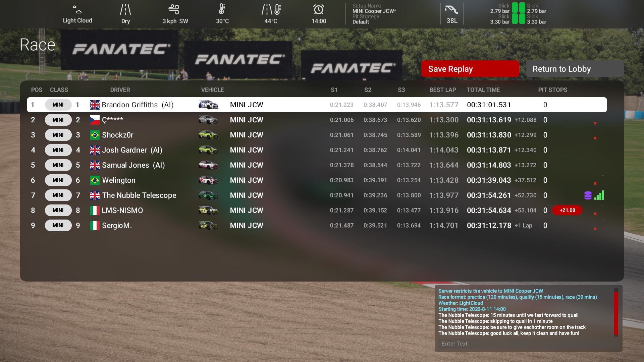
Task: Click the VEHICLE column header
Action: click(212, 90)
